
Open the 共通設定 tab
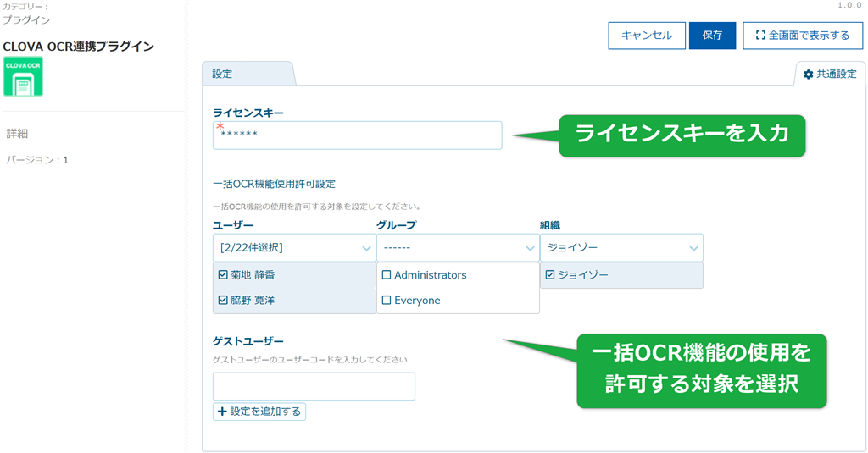click(x=830, y=74)
